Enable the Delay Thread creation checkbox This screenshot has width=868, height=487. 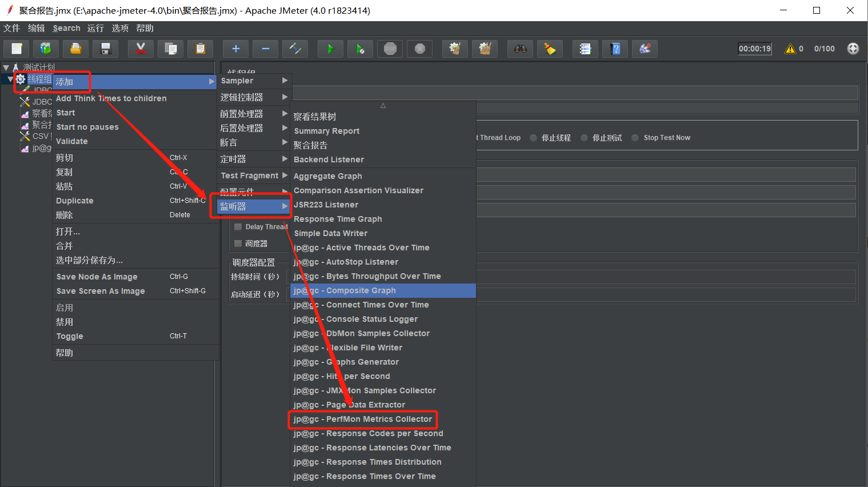[x=238, y=227]
